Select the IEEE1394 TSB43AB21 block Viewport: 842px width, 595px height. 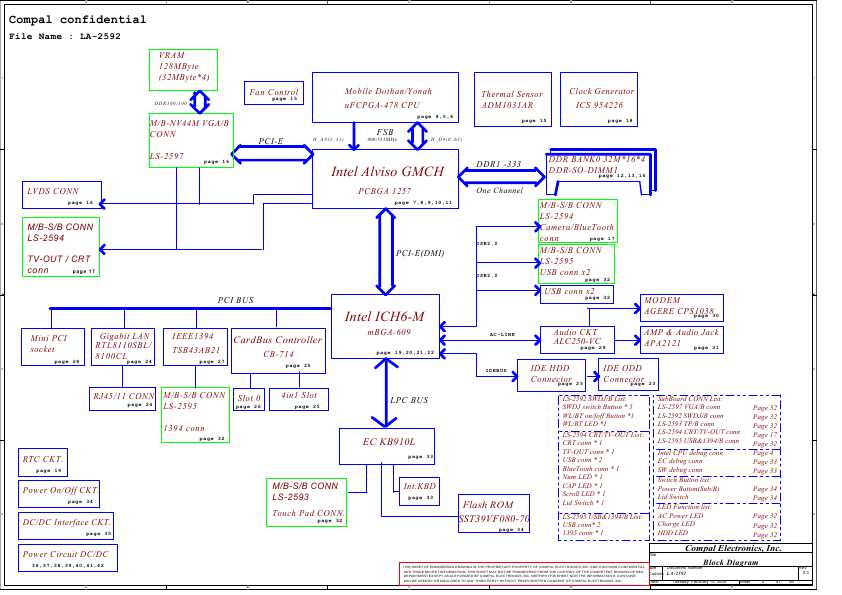tap(195, 347)
